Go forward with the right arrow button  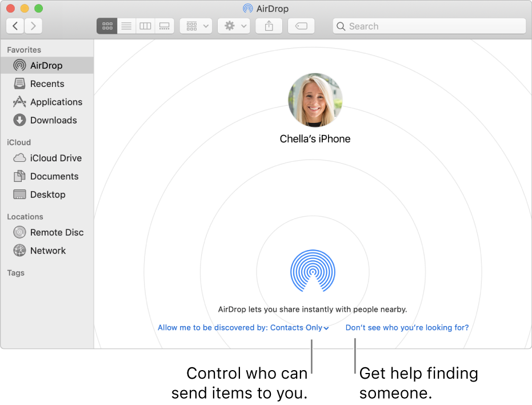[x=33, y=26]
